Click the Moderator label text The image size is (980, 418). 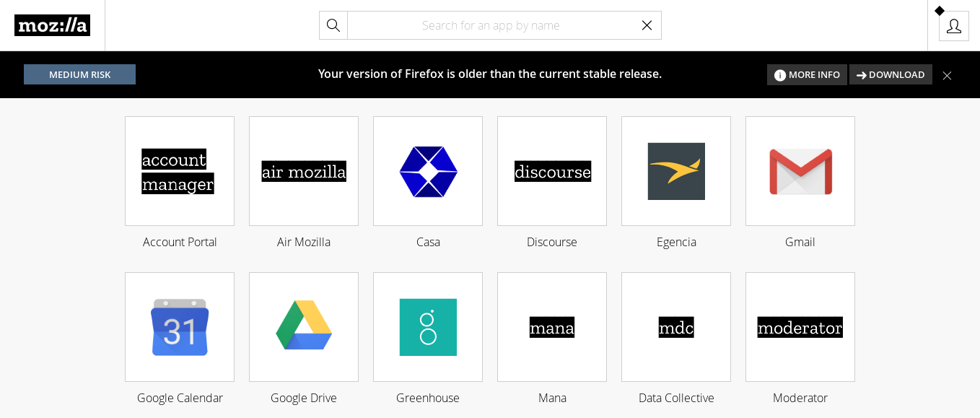click(800, 398)
